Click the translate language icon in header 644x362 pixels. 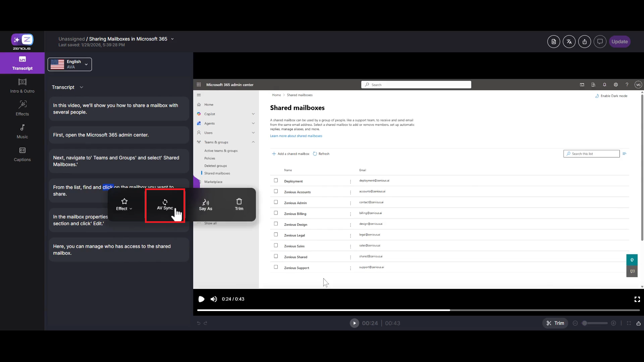pyautogui.click(x=569, y=42)
